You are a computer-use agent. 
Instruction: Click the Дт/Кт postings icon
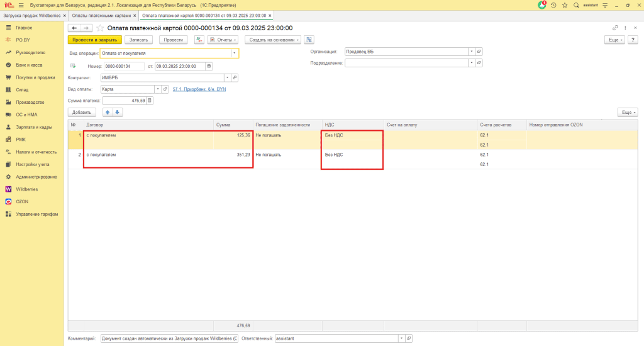199,40
